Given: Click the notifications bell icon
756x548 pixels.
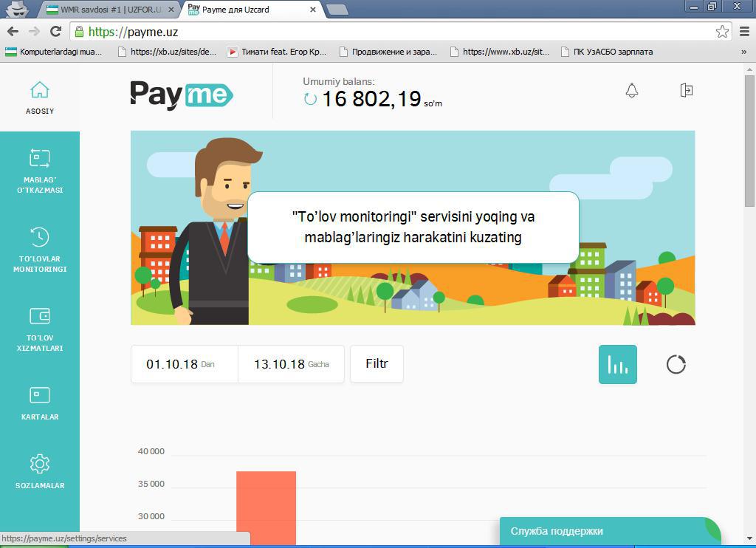Looking at the screenshot, I should pos(631,90).
